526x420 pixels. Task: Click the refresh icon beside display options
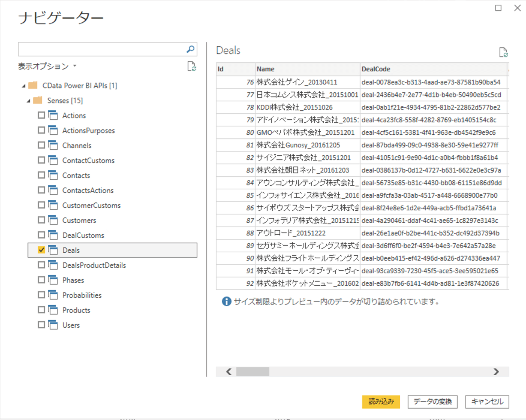[191, 66]
